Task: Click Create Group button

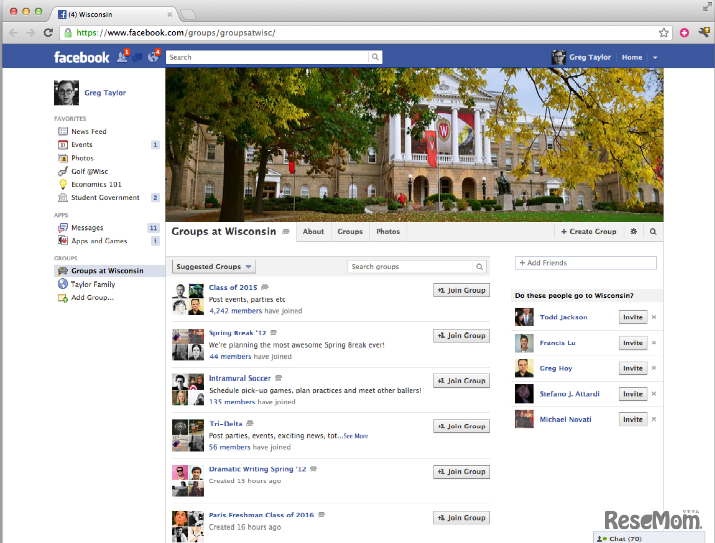Action: pos(588,232)
